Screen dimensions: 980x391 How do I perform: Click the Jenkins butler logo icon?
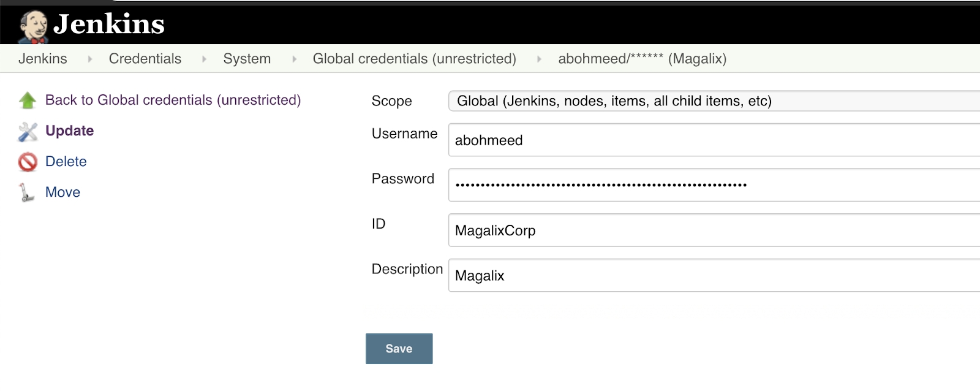point(33,26)
